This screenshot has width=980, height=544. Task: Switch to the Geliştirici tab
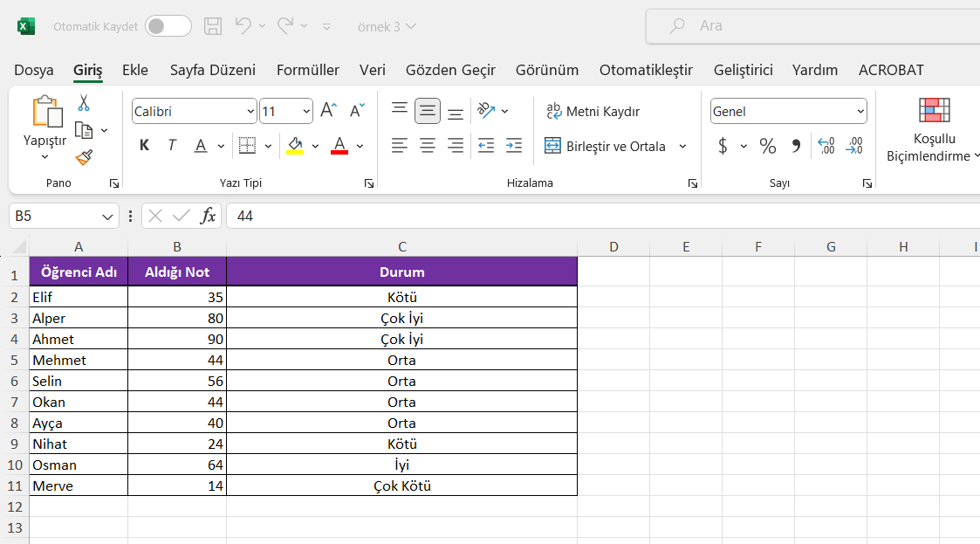(x=743, y=70)
